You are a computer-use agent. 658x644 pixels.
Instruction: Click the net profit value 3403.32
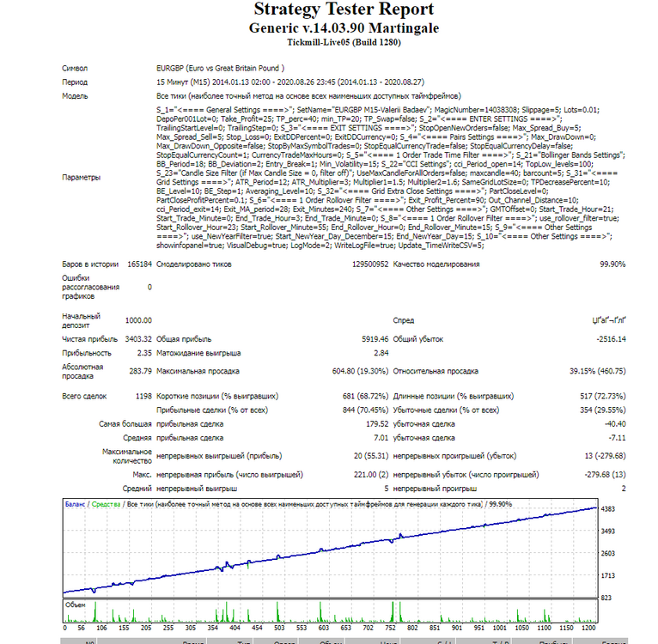(138, 339)
